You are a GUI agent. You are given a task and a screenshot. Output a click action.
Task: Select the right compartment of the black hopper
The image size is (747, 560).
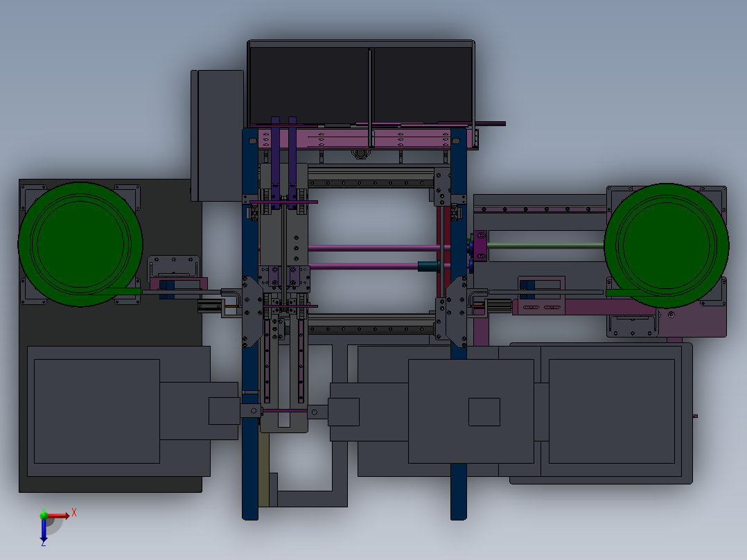tap(423, 85)
